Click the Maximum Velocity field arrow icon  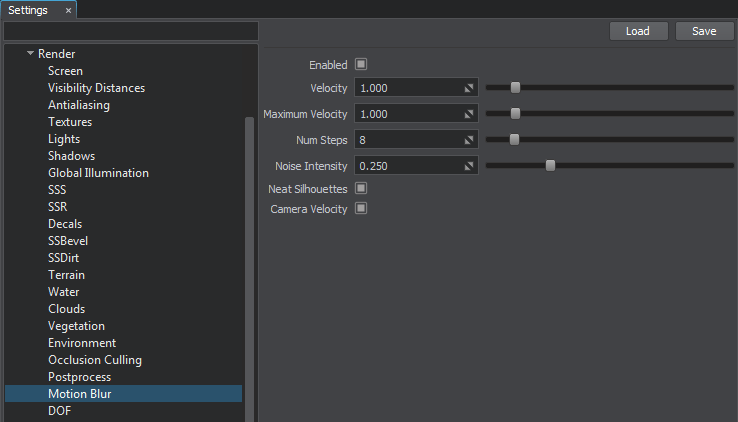pyautogui.click(x=469, y=114)
